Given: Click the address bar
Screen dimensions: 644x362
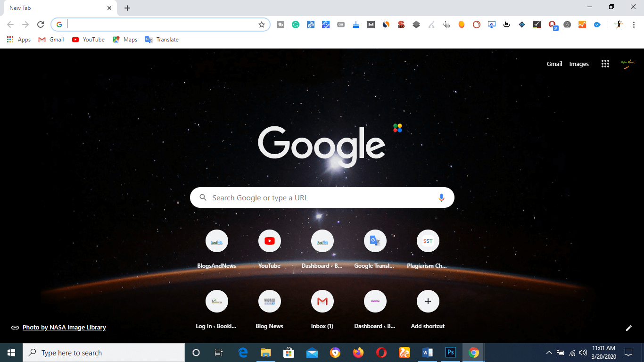Looking at the screenshot, I should [160, 25].
